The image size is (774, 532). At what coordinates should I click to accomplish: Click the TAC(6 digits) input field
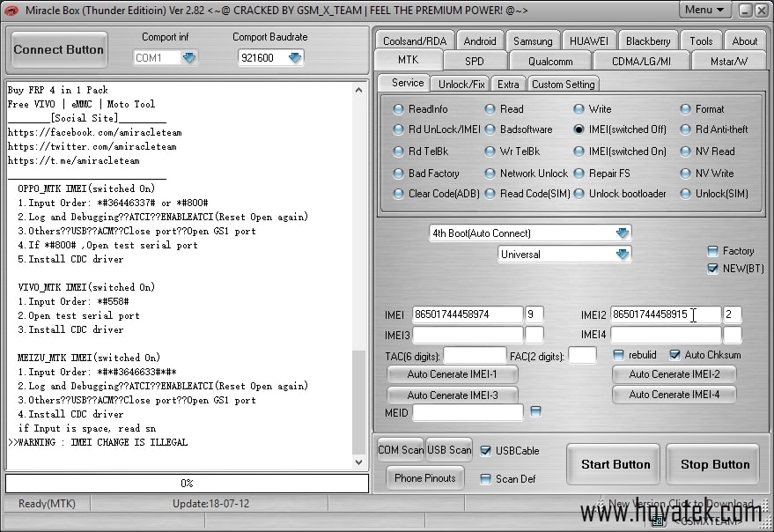click(x=475, y=356)
